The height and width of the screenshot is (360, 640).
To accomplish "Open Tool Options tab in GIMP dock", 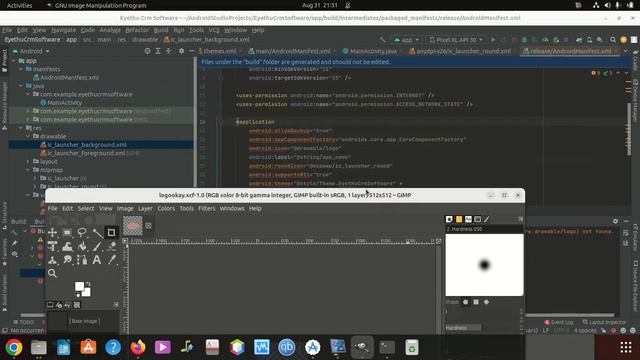I will [x=50, y=305].
